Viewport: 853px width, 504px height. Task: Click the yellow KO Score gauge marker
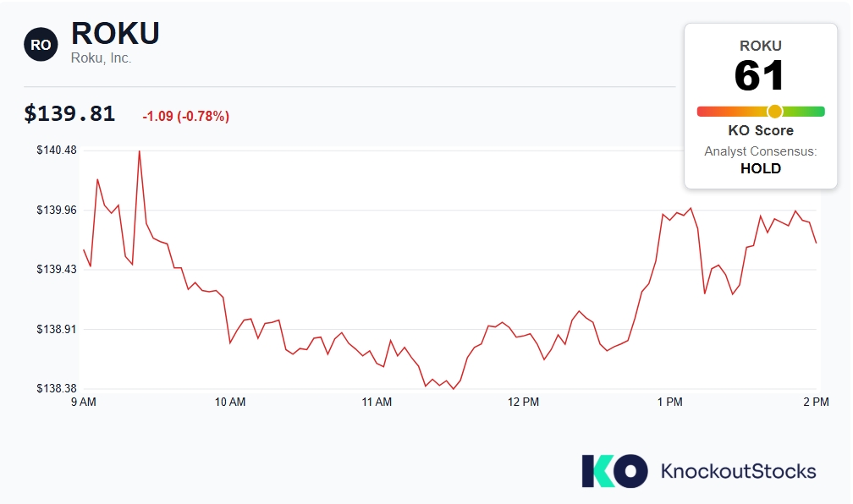774,112
